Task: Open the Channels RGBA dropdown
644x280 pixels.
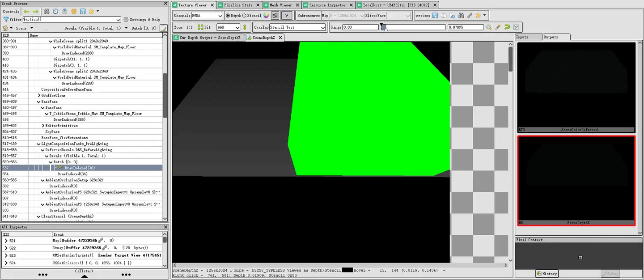Action: click(x=207, y=15)
